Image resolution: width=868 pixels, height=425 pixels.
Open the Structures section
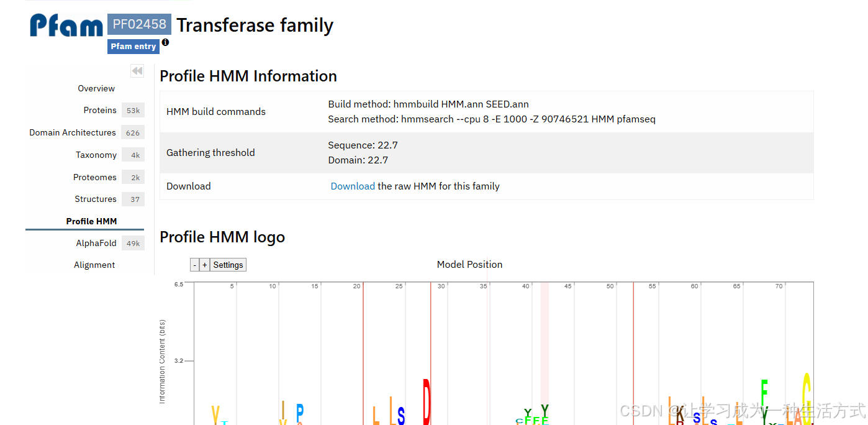pyautogui.click(x=96, y=199)
